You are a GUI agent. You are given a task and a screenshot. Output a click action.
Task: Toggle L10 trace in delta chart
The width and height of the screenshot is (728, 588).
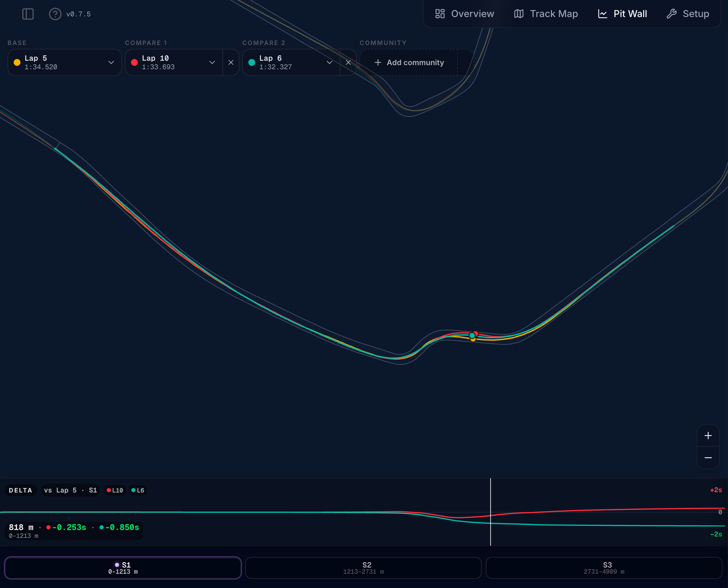click(x=115, y=490)
